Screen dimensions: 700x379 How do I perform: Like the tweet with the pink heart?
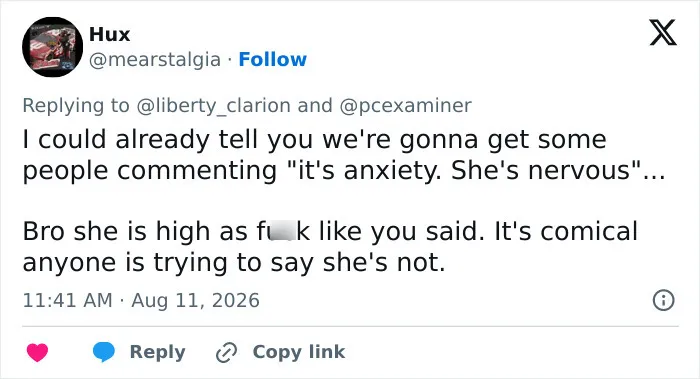pyautogui.click(x=38, y=352)
